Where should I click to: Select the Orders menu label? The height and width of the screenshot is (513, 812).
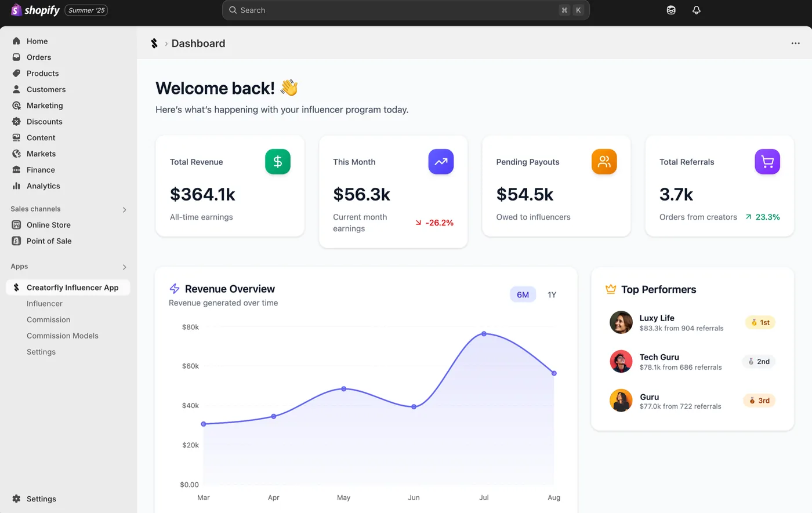pyautogui.click(x=39, y=57)
